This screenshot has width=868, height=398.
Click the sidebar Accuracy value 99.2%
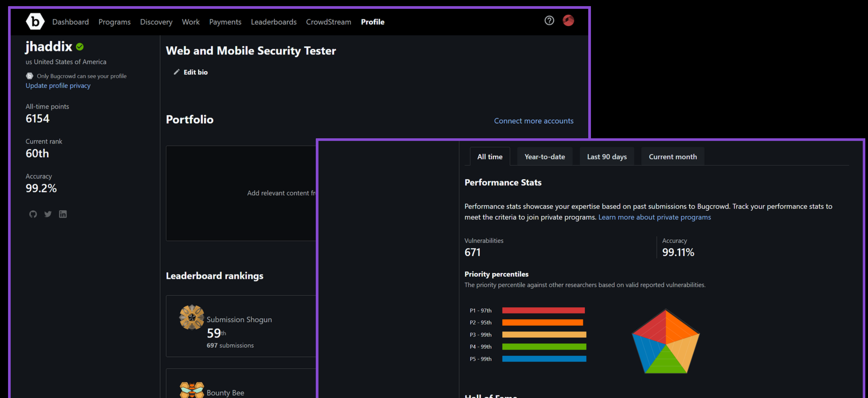tap(41, 188)
